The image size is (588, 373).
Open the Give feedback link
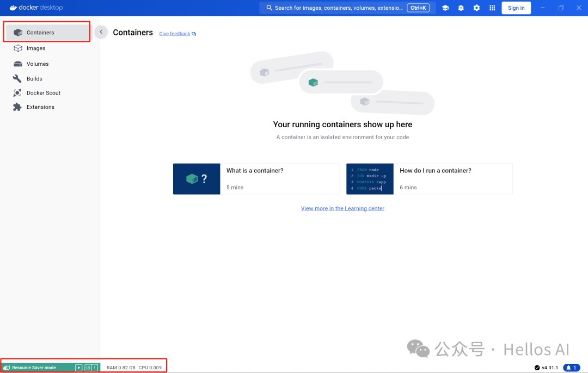coord(174,34)
